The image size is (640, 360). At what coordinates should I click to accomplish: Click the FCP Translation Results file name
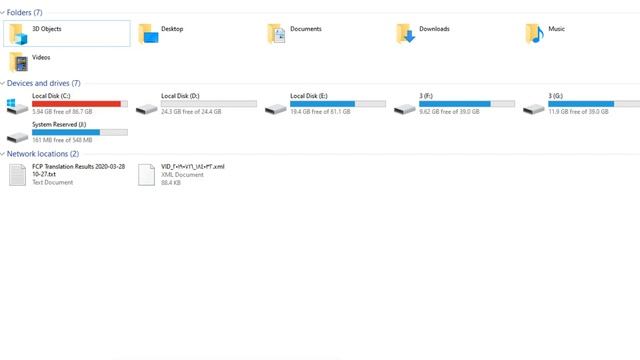[x=78, y=170]
